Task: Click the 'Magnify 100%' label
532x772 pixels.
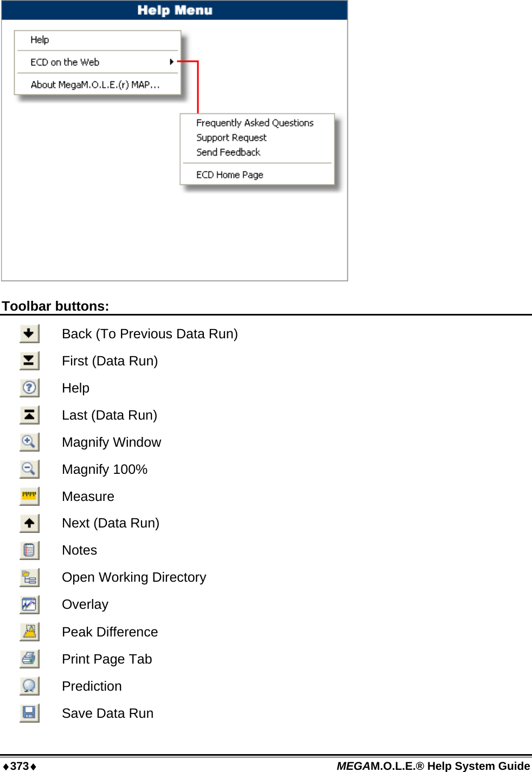Action: 105,469
